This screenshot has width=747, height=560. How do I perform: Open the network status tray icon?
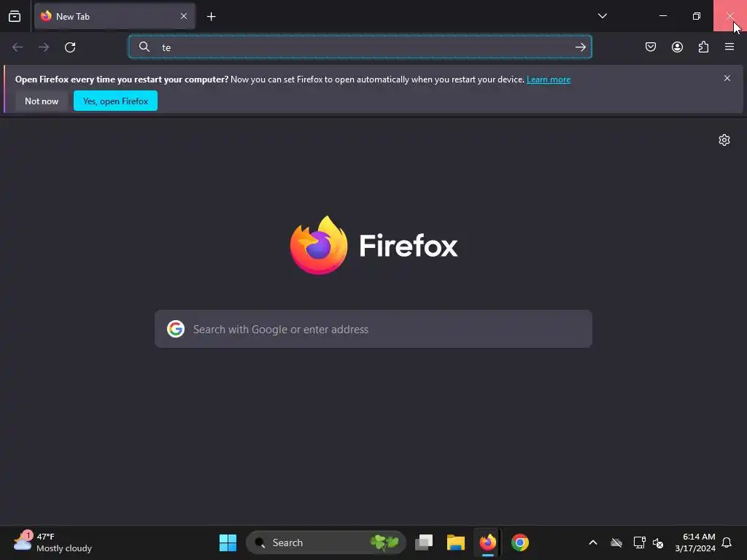(x=639, y=542)
